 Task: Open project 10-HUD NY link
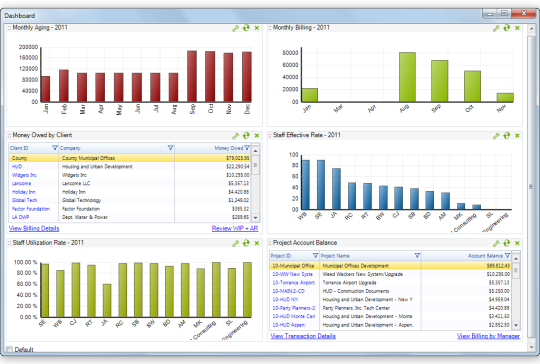tap(285, 300)
